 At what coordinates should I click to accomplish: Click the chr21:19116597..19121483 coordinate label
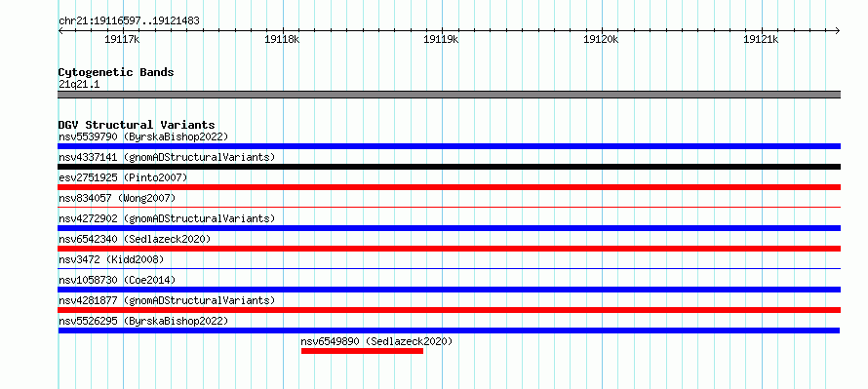pos(129,21)
